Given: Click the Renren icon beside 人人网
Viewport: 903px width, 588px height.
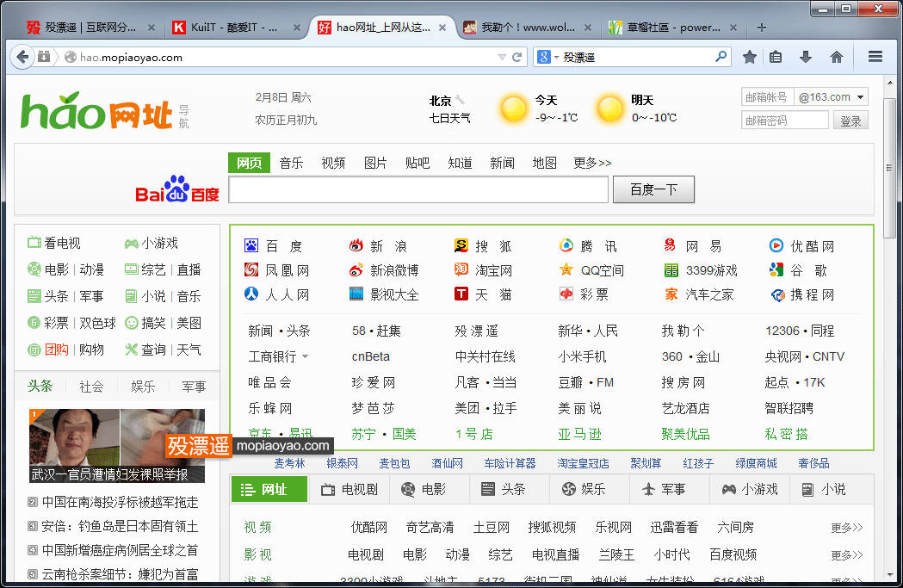Looking at the screenshot, I should click(251, 294).
